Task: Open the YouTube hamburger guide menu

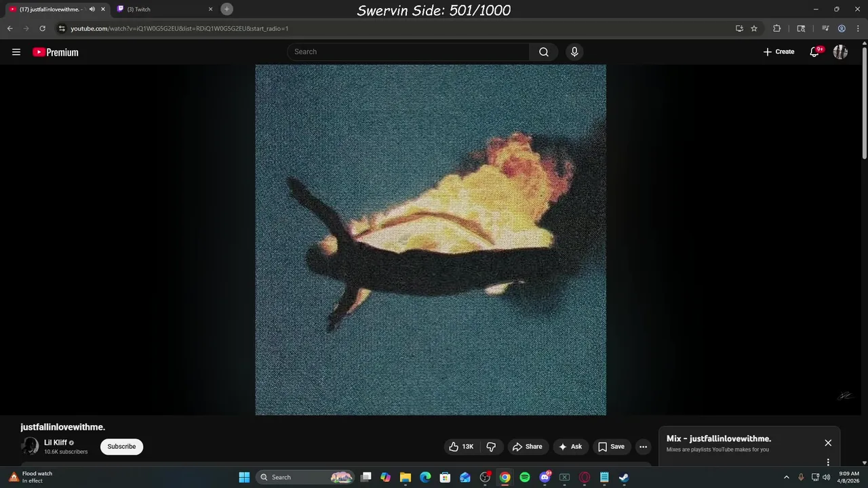Action: click(x=16, y=52)
